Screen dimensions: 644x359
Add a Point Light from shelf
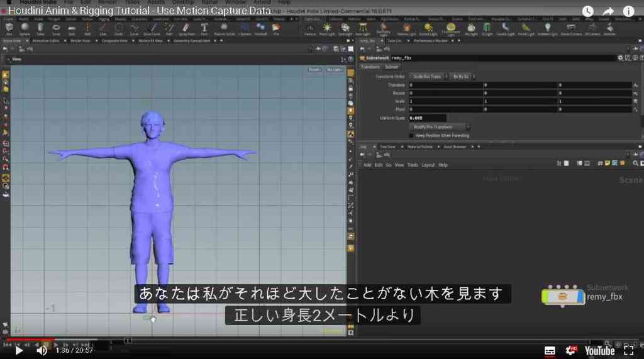tap(327, 29)
